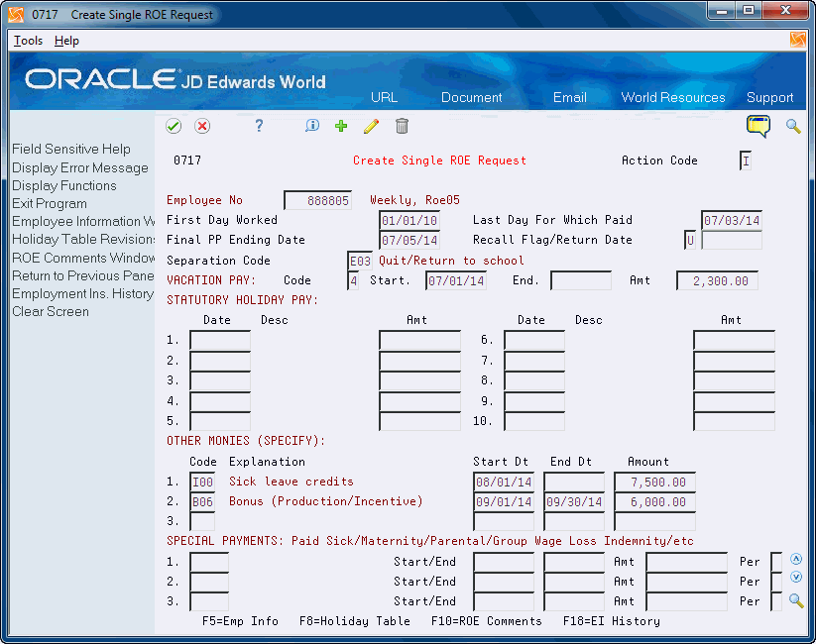Open Employment Ins. History sidebar option
816x644 pixels.
coord(82,294)
